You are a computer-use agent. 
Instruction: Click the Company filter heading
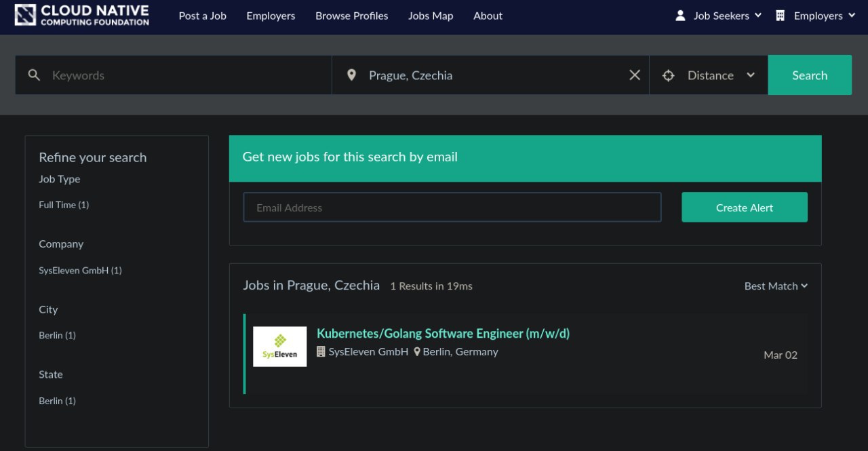[x=61, y=244]
